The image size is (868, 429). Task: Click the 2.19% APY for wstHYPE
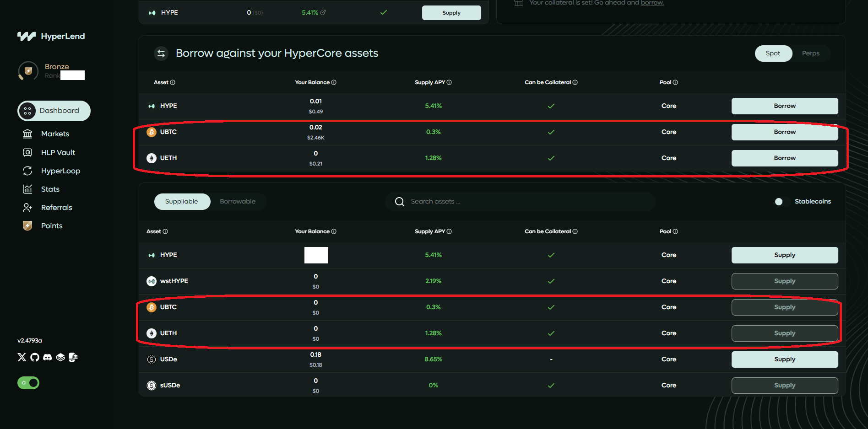[x=433, y=281]
